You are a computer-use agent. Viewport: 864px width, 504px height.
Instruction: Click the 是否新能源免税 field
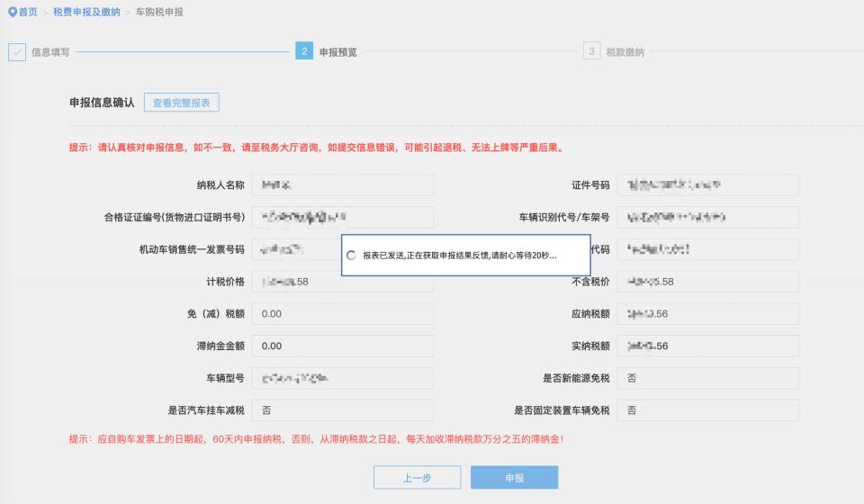pyautogui.click(x=707, y=378)
